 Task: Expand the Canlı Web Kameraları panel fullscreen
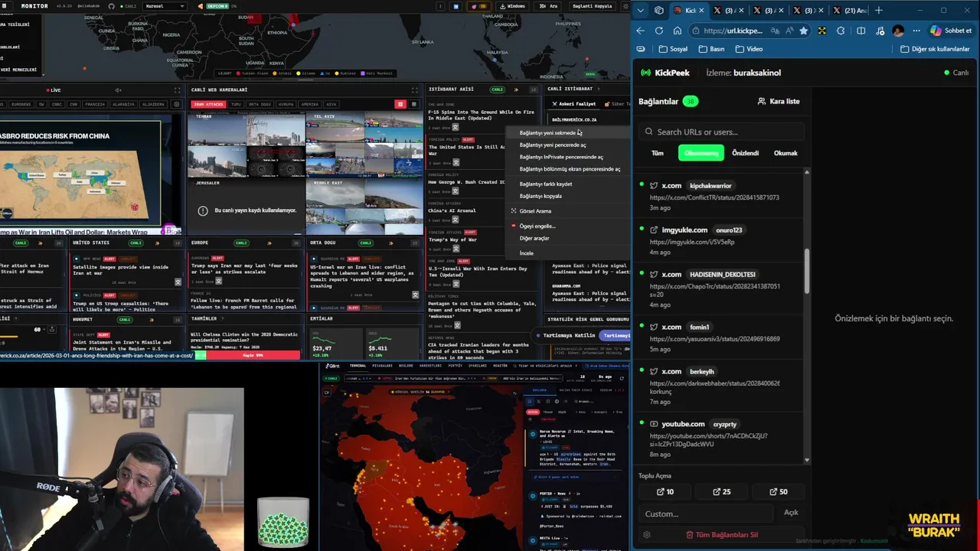point(414,90)
